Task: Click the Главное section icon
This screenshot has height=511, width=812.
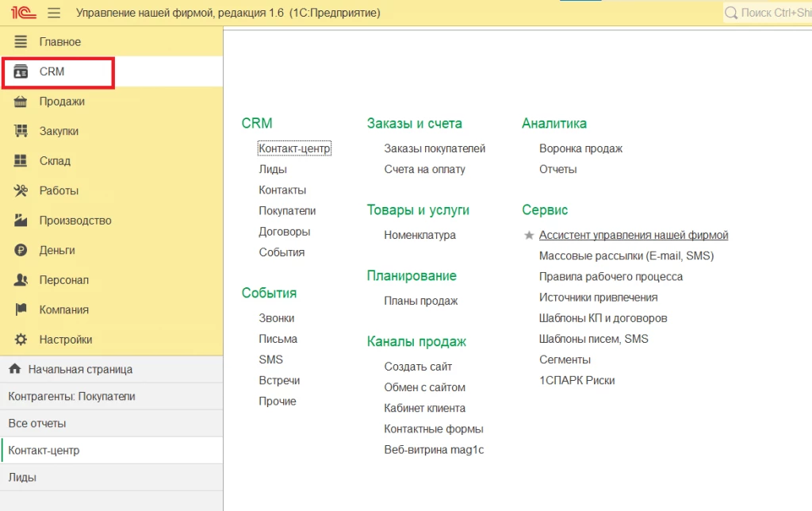Action: tap(21, 41)
